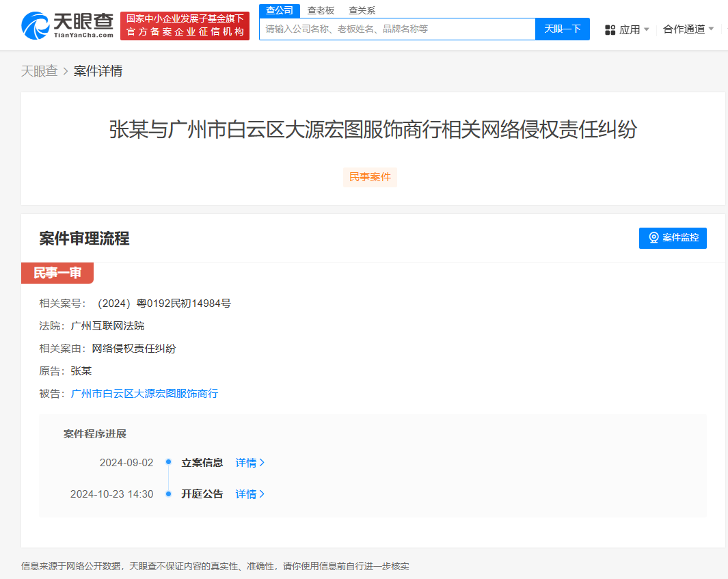This screenshot has width=728, height=579.
Task: Click the case title heading 张某与广州市白云区大源宏图服饰商行
Action: click(373, 129)
